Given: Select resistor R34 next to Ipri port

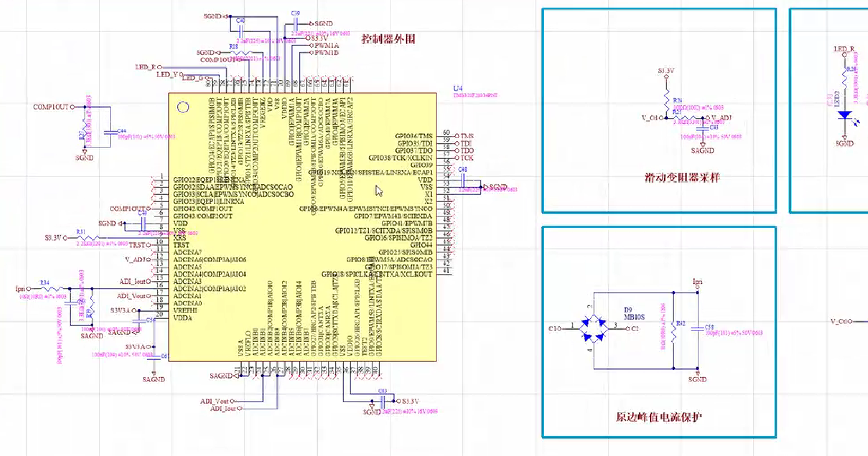Looking at the screenshot, I should click(52, 289).
